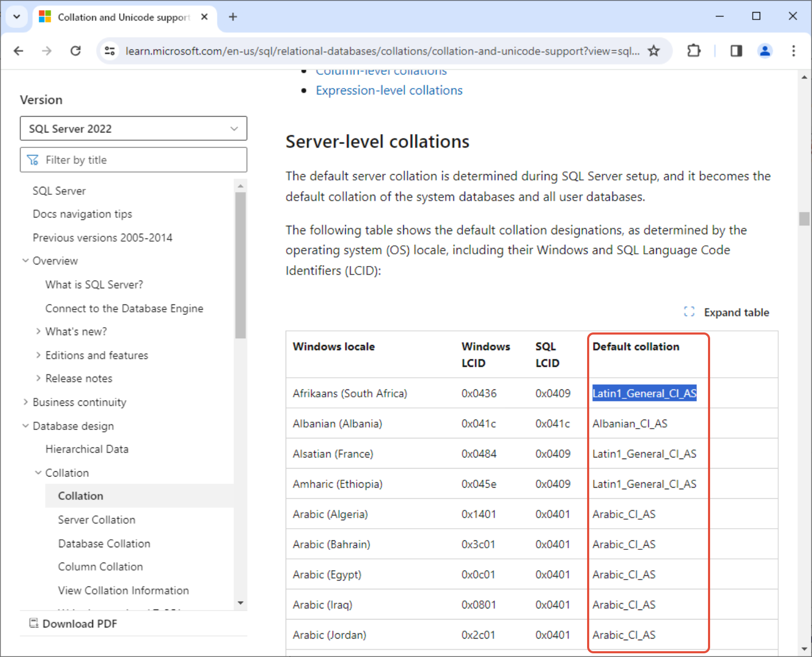Click the 0x041c Windows LCID for Albanian
Screen dimensions: 812x657
pyautogui.click(x=478, y=423)
